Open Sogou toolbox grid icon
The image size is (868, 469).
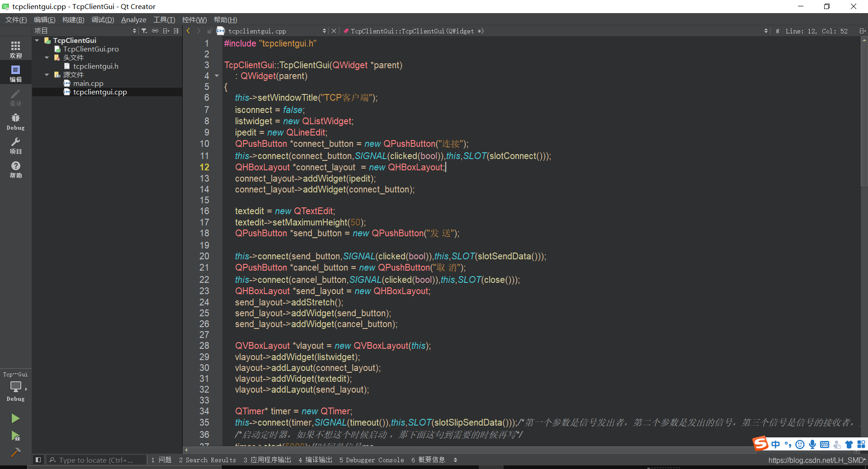click(861, 444)
